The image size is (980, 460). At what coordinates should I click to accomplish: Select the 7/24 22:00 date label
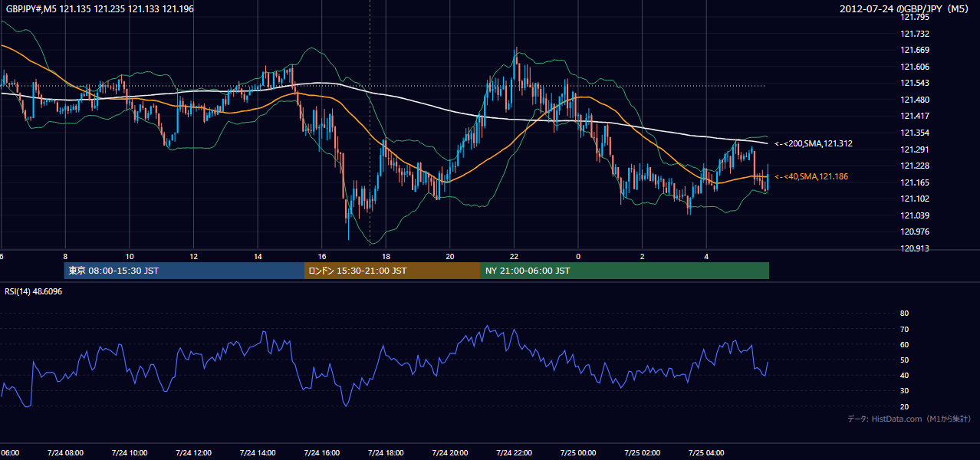514,452
